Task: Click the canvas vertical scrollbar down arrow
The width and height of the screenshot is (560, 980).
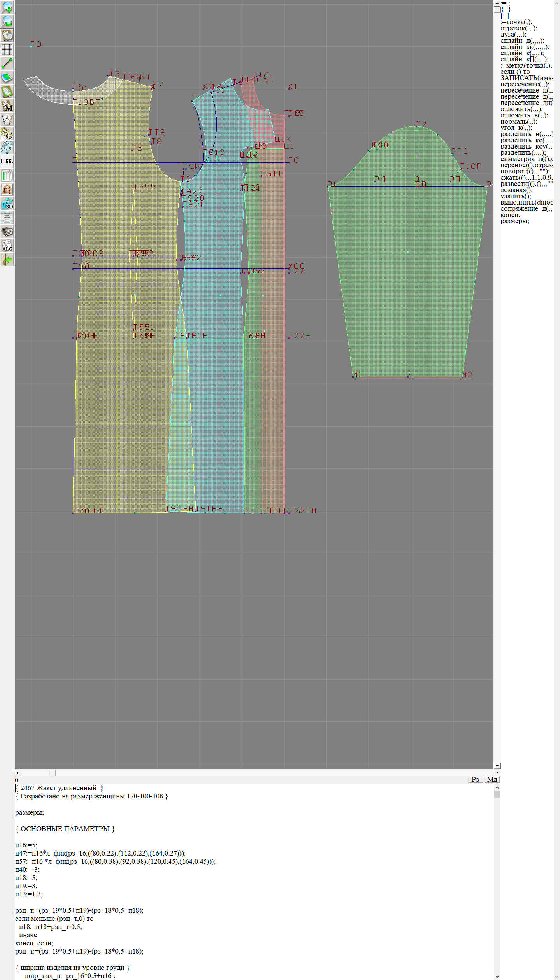Action: click(x=497, y=766)
